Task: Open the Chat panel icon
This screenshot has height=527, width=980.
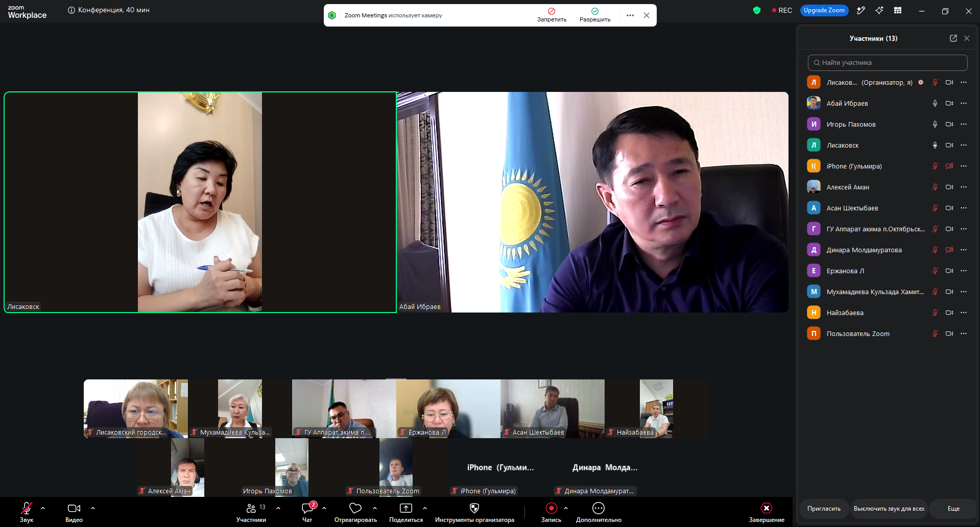Action: tap(307, 509)
